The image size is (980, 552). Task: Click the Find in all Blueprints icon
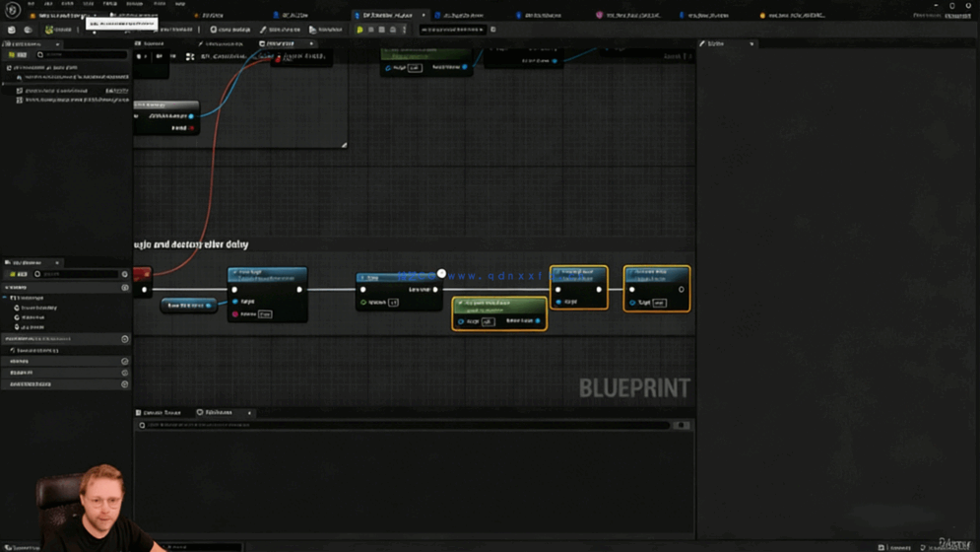(x=682, y=426)
